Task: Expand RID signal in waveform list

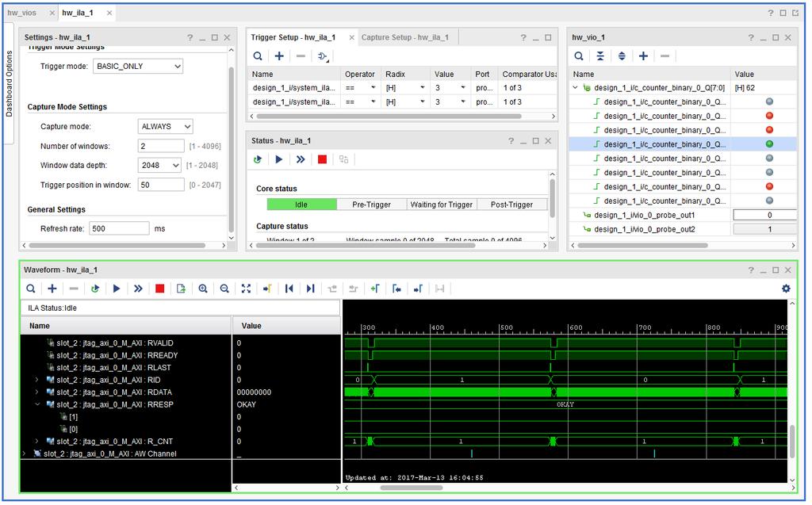Action: click(36, 380)
